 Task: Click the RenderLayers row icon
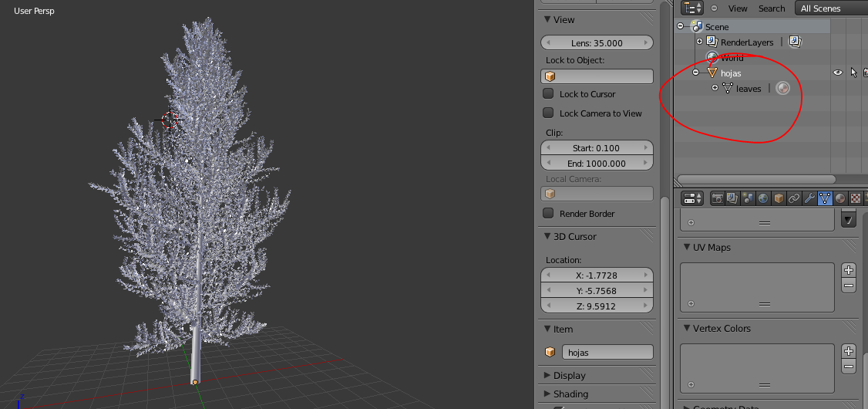(712, 42)
